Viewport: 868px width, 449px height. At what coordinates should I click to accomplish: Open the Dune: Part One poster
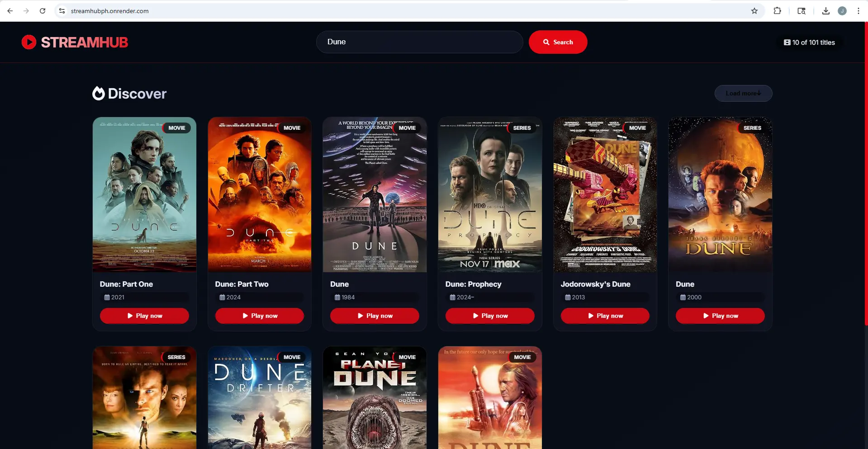[x=144, y=195]
